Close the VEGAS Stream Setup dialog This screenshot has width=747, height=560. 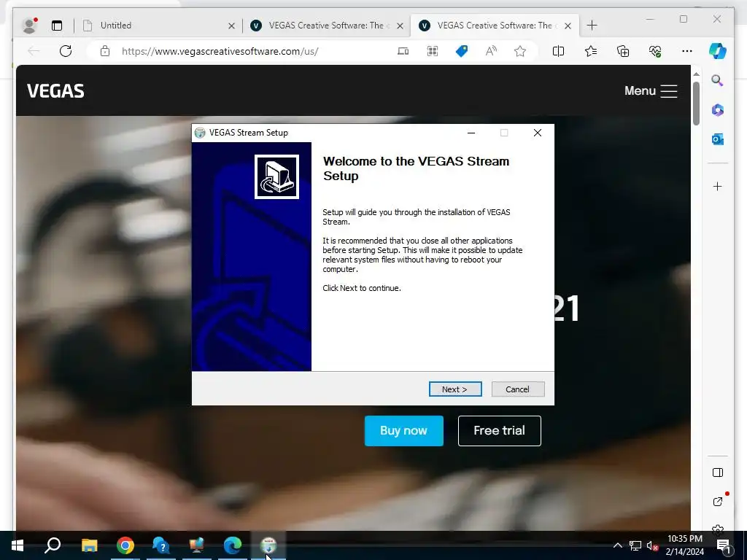click(538, 133)
